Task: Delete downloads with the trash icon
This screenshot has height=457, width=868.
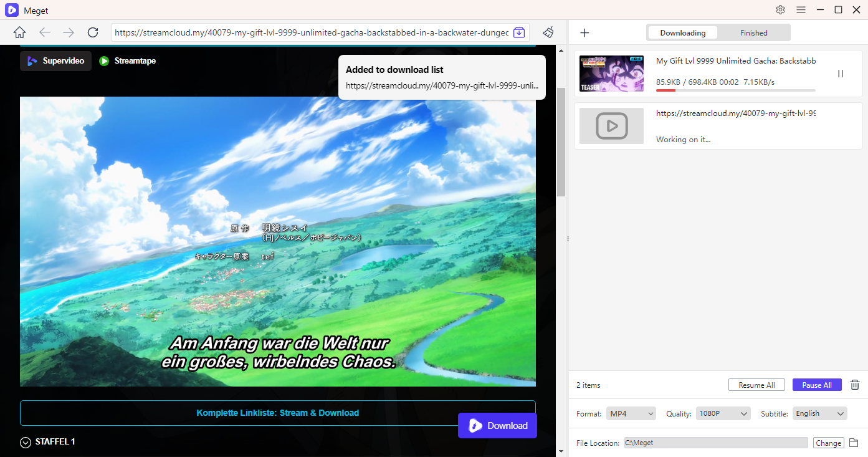Action: (854, 385)
